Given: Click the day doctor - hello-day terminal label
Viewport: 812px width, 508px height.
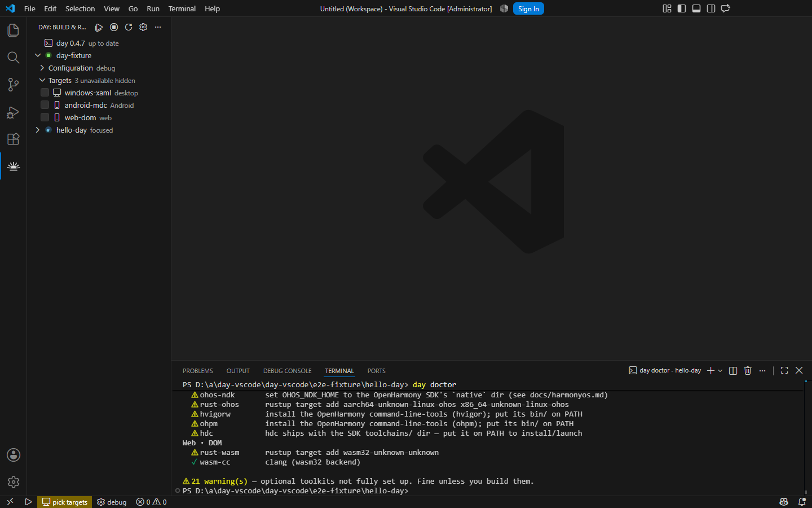Looking at the screenshot, I should click(665, 370).
